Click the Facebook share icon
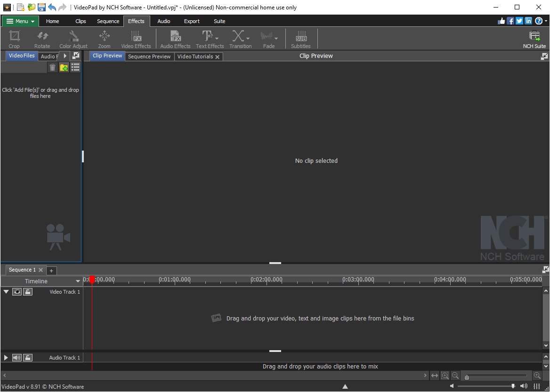550x392 pixels. 511,21
